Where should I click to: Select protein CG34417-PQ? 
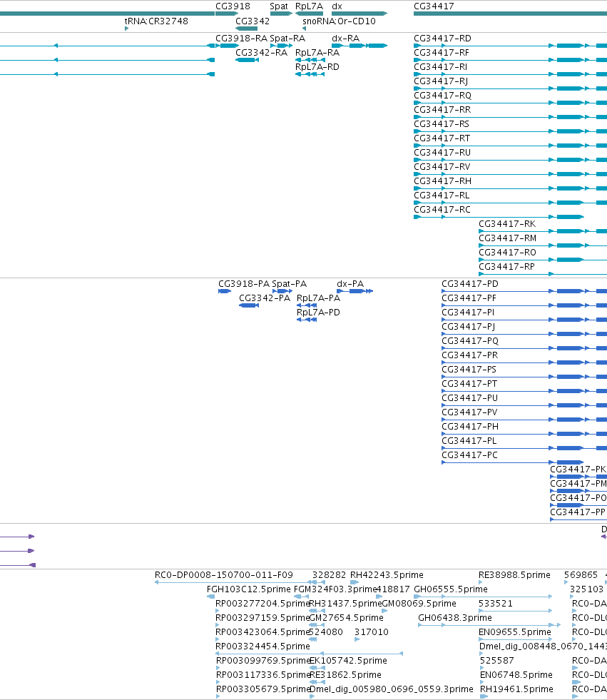[470, 341]
